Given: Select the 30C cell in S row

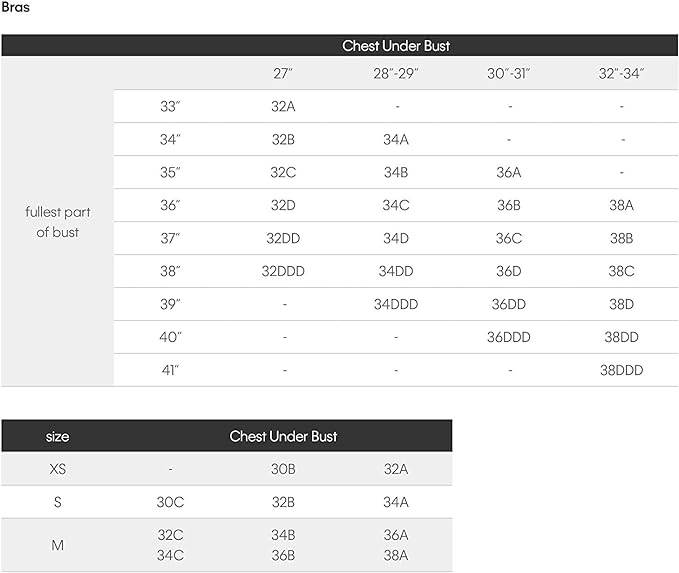Looking at the screenshot, I should 171,502.
